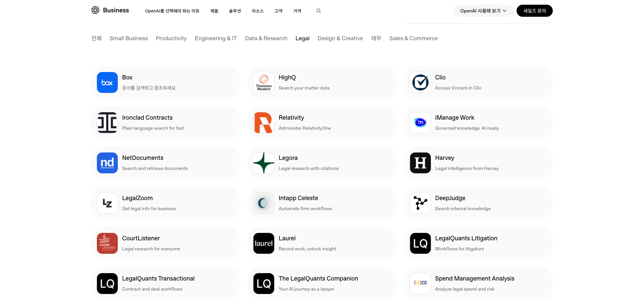Click 'Legal research with citations' text

coord(309,168)
